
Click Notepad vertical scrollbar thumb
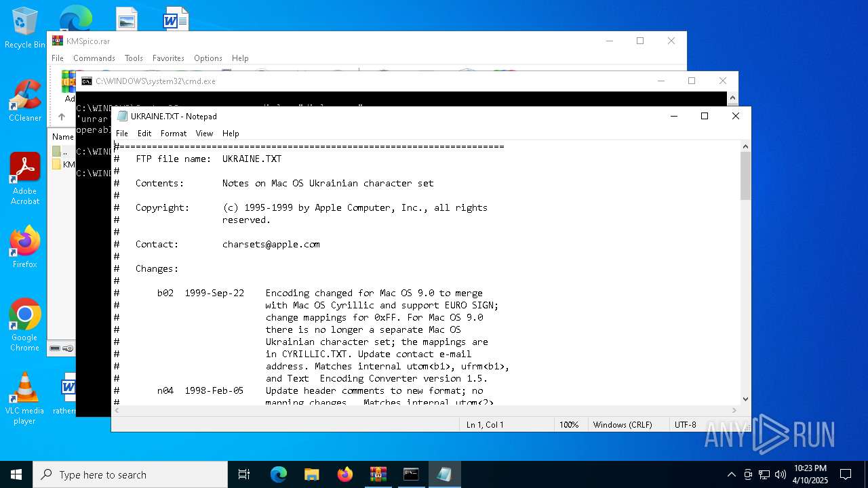(x=745, y=176)
